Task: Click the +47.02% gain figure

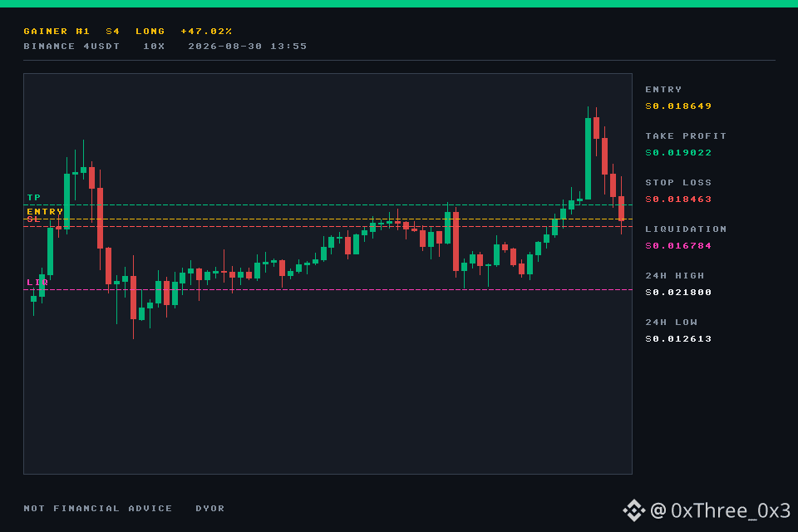Action: click(206, 32)
